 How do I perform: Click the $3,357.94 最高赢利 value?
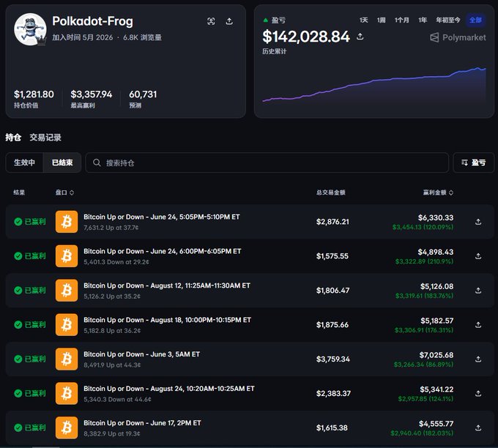click(x=92, y=94)
